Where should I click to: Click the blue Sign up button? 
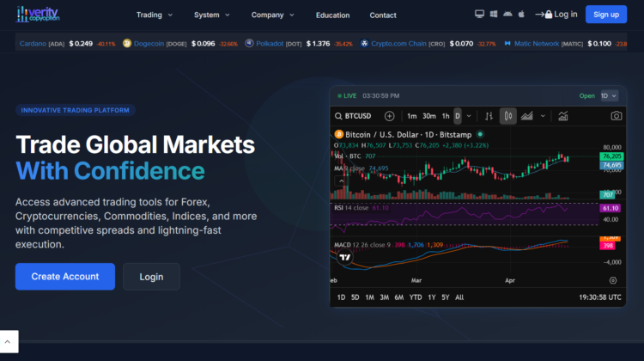[605, 15]
